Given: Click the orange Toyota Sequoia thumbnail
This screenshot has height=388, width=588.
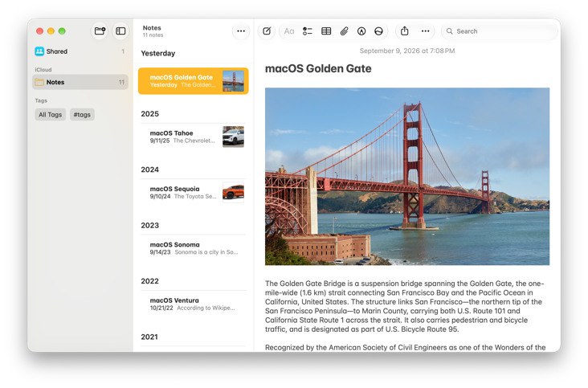Looking at the screenshot, I should pos(233,192).
